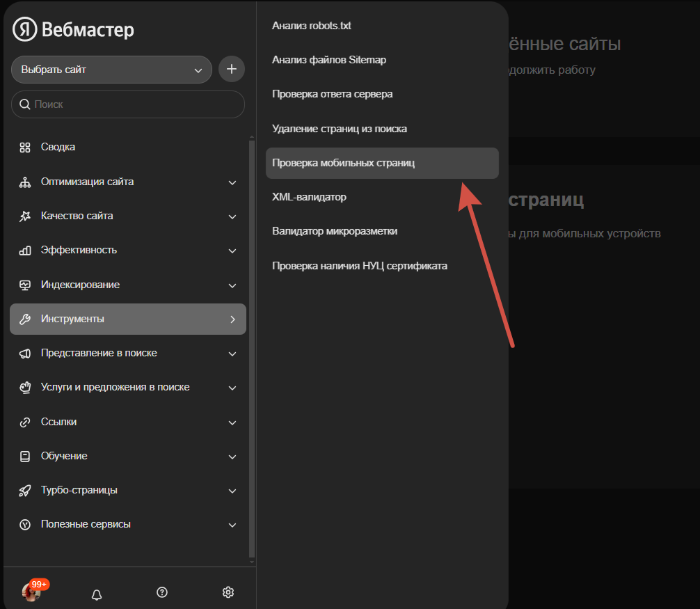The image size is (700, 609).
Task: Click the Качество сайта label
Action: [x=77, y=216]
